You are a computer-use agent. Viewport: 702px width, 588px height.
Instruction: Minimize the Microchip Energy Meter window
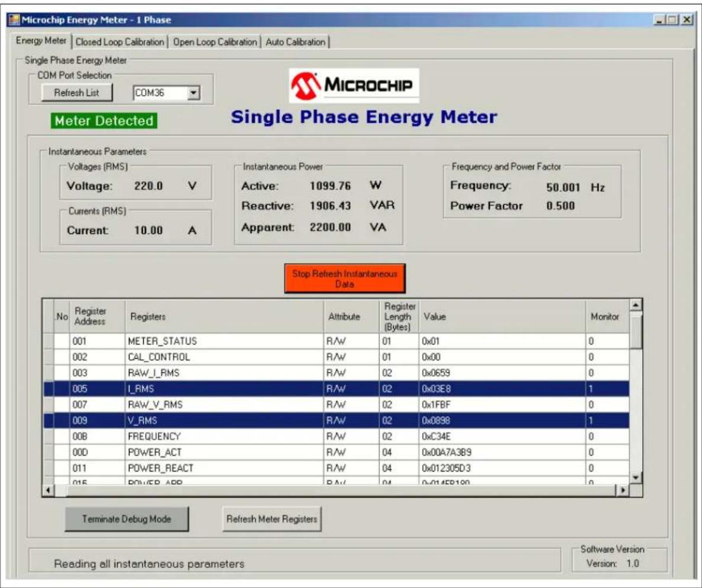(659, 20)
